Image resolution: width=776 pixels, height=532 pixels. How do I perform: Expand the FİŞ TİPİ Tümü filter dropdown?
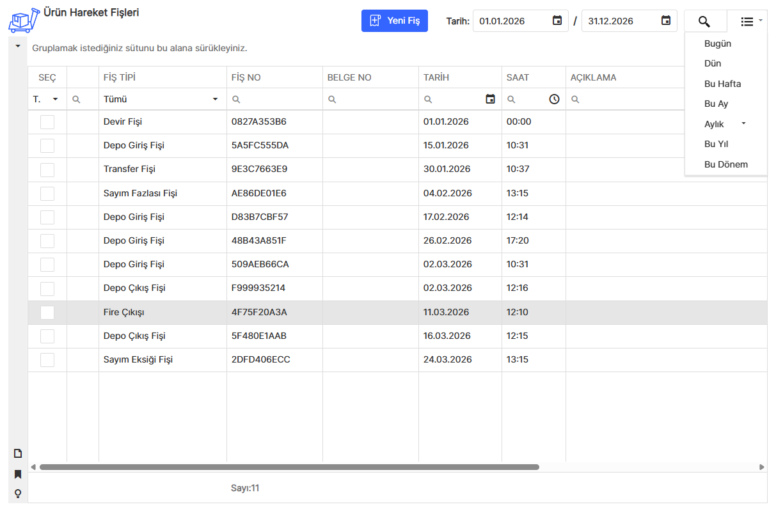pos(215,99)
